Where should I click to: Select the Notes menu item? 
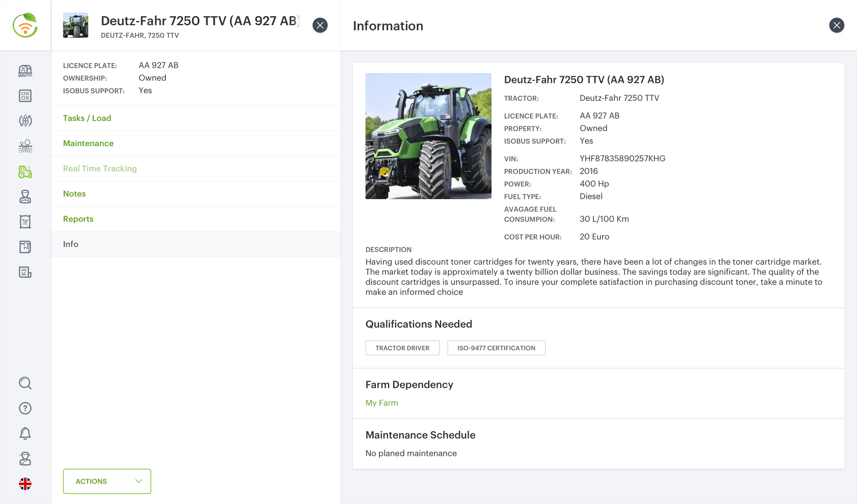pos(74,194)
